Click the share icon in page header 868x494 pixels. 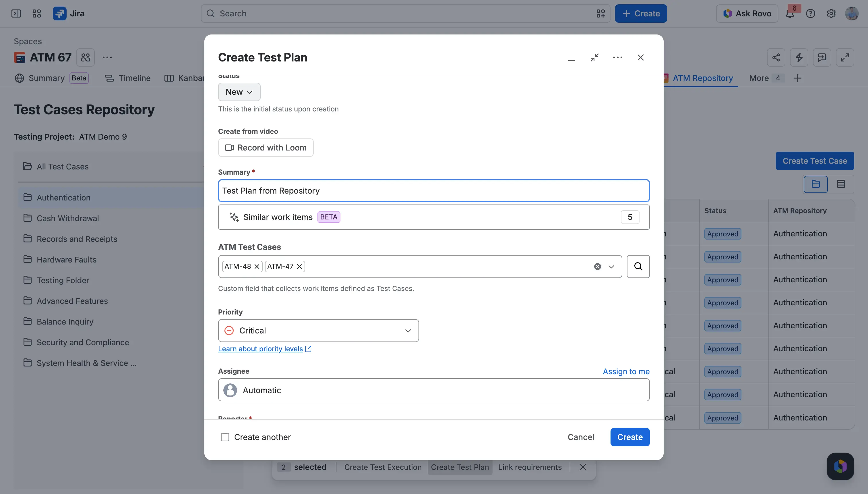tap(776, 57)
